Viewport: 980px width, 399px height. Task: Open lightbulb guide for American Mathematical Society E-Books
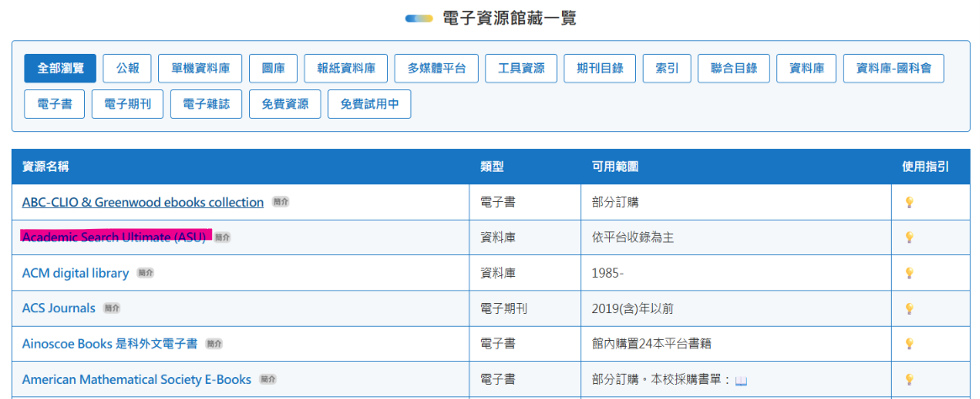tap(909, 379)
